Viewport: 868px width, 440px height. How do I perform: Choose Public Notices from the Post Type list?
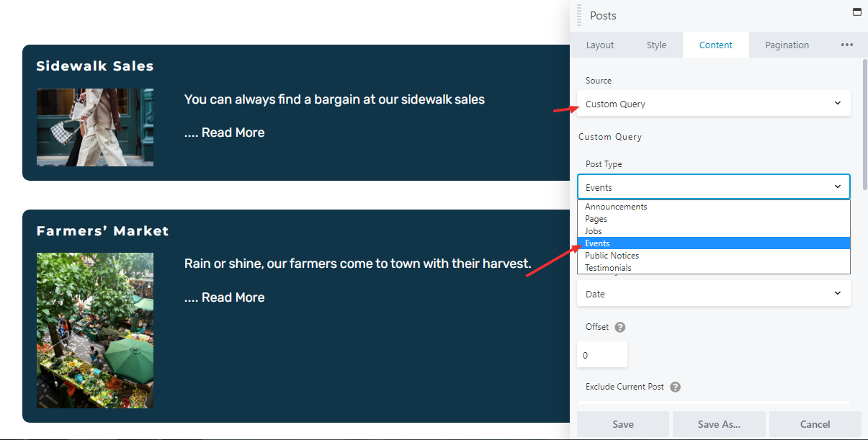point(714,256)
